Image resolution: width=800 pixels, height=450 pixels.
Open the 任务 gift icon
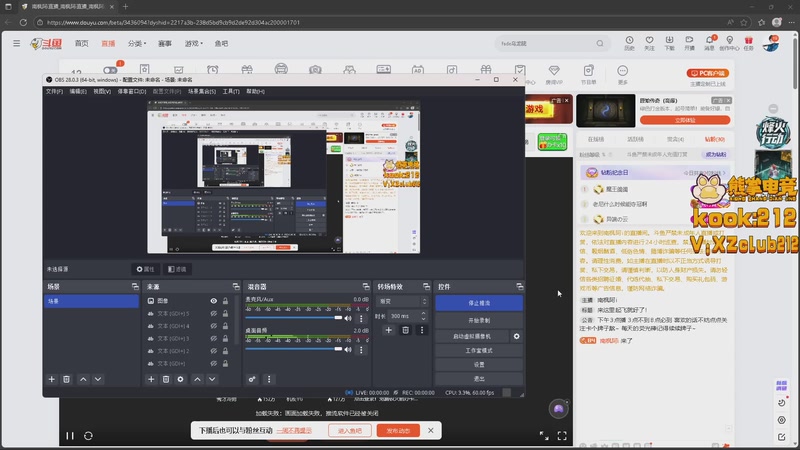click(x=748, y=43)
